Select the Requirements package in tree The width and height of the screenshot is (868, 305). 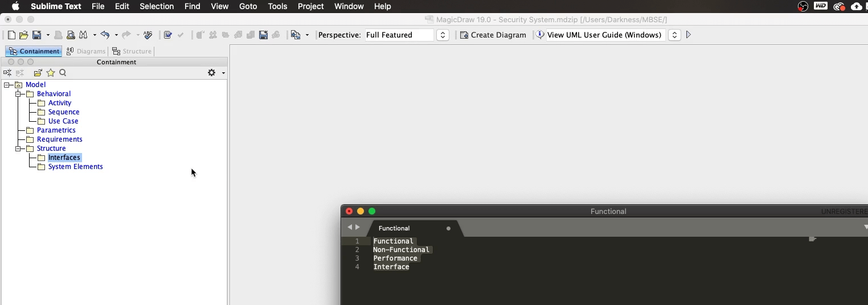(x=59, y=139)
